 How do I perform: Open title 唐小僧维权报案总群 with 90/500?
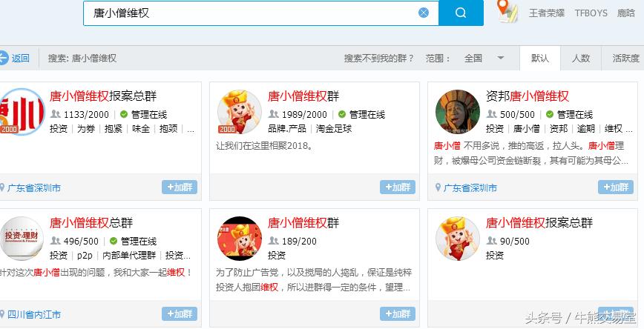click(539, 223)
